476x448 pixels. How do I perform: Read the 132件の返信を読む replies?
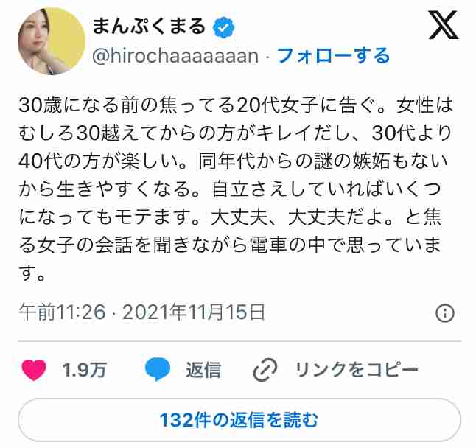(239, 420)
